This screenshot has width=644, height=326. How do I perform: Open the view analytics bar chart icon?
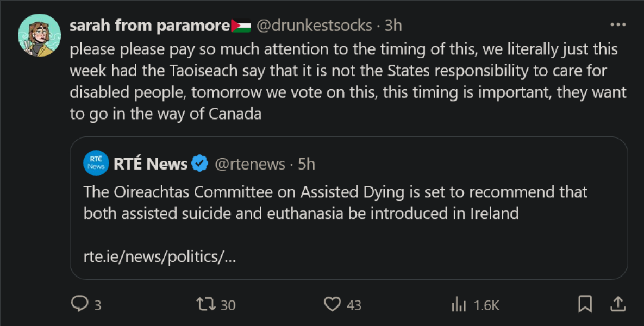tap(459, 304)
